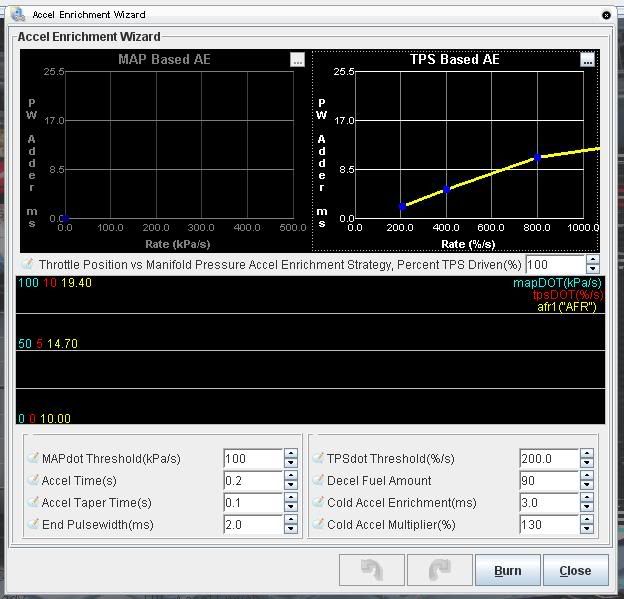Focus the Percent TPS Driven field

coord(556,264)
